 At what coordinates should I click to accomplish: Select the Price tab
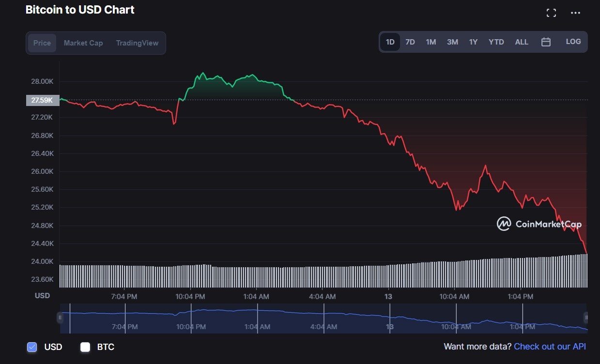pos(42,43)
